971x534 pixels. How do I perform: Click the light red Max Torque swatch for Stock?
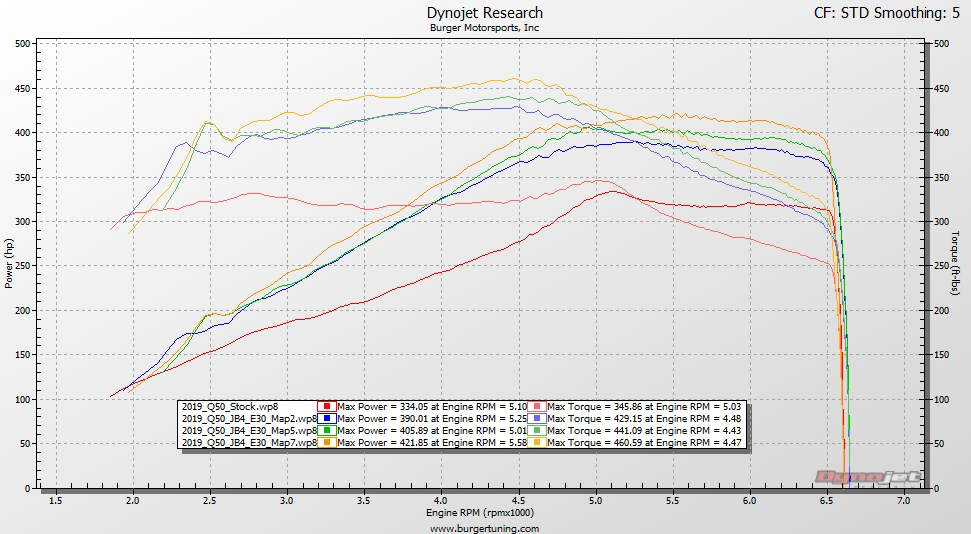tap(537, 407)
